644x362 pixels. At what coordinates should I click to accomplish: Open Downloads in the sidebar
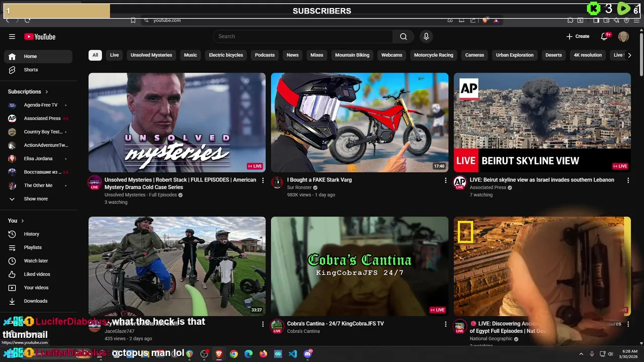coord(38,301)
